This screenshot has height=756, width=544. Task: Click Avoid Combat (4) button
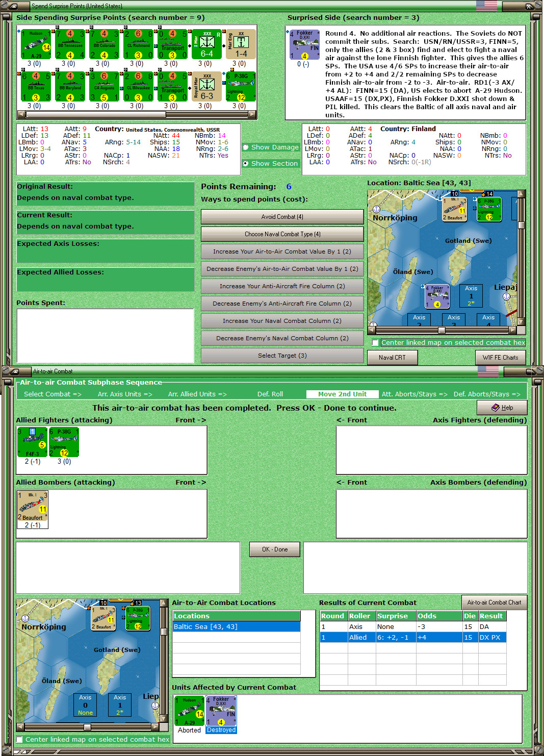282,217
